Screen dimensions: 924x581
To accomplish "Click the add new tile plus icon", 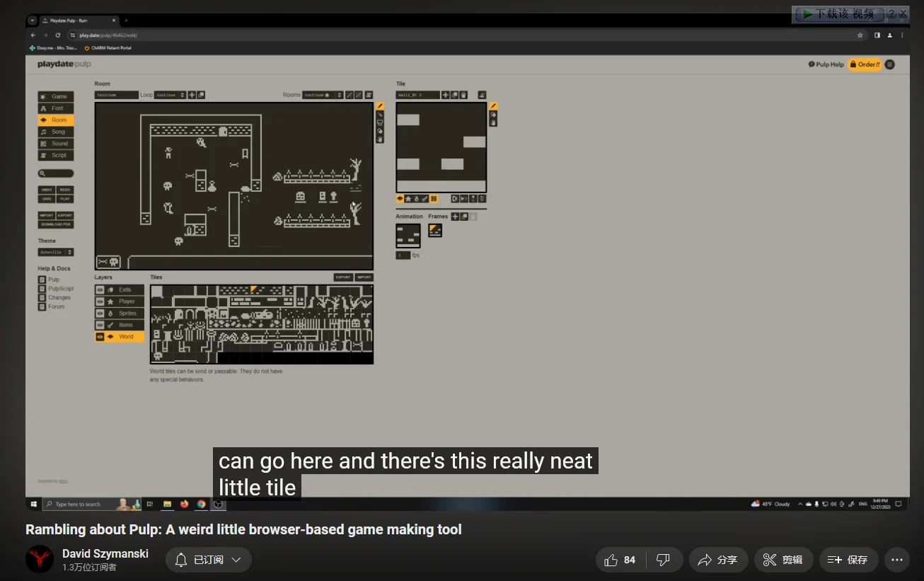I will tap(446, 95).
